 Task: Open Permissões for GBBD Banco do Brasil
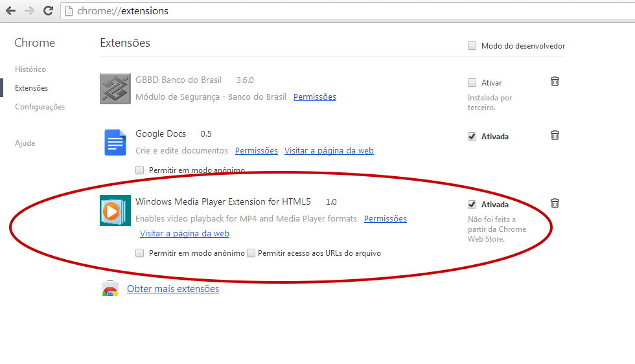click(x=315, y=97)
